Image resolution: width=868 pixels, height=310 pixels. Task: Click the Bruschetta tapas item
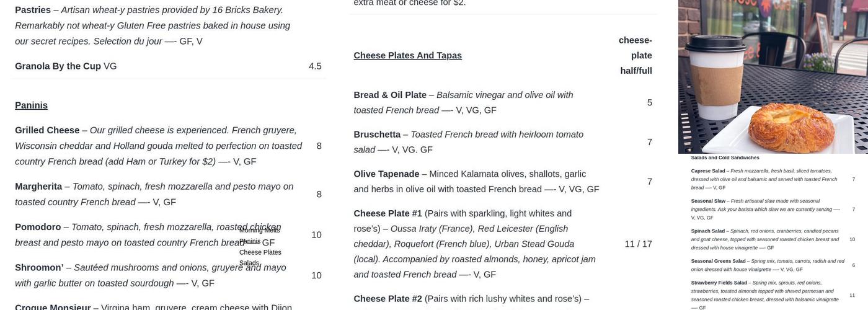pos(377,135)
